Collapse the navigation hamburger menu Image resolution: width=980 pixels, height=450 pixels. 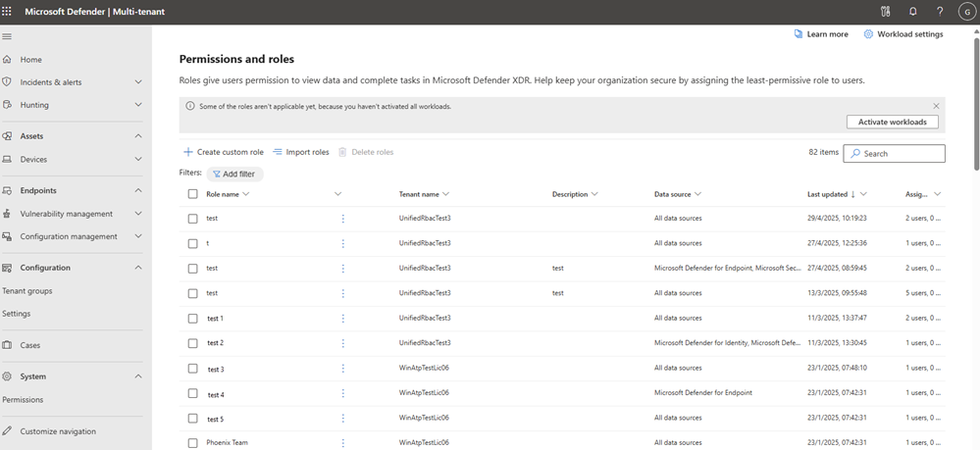[x=8, y=37]
